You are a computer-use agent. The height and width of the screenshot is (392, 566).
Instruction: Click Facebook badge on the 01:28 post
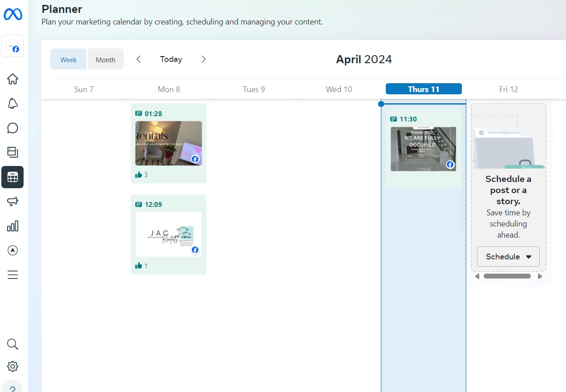pos(195,159)
